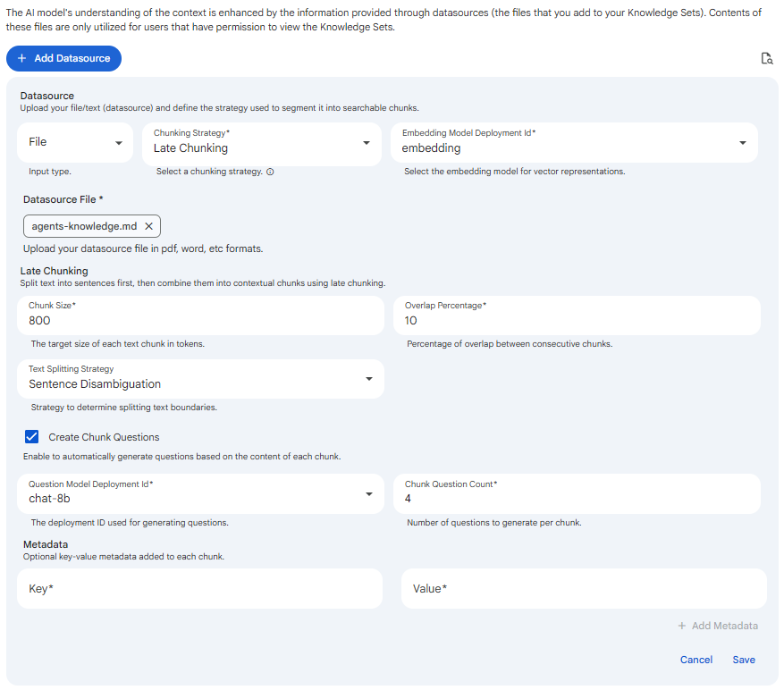
Task: Click into the Overlap Percentage field
Action: coord(577,316)
